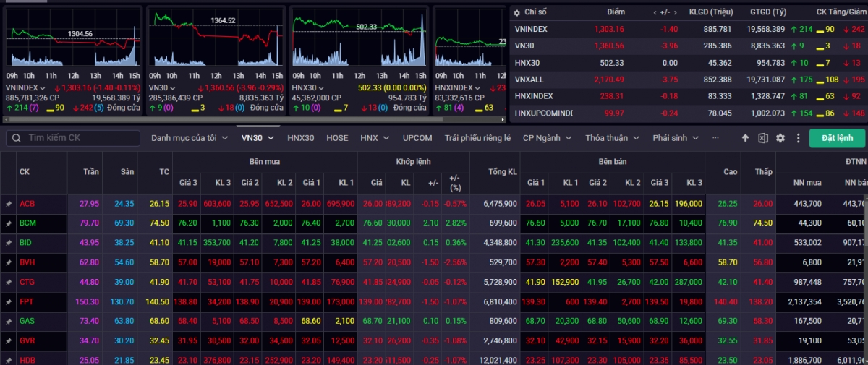Pin the GVR stock row
The image size is (868, 365).
point(9,341)
